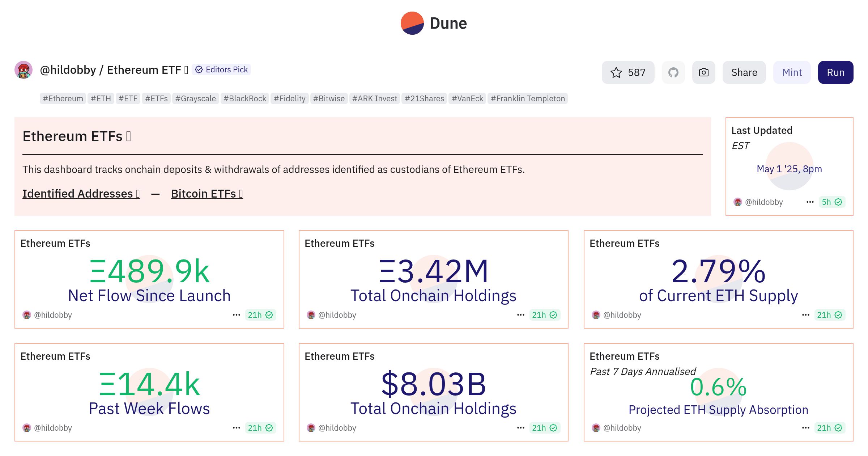Viewport: 868px width, 456px height.
Task: Open options menu in Current ETH Supply card
Action: point(806,315)
